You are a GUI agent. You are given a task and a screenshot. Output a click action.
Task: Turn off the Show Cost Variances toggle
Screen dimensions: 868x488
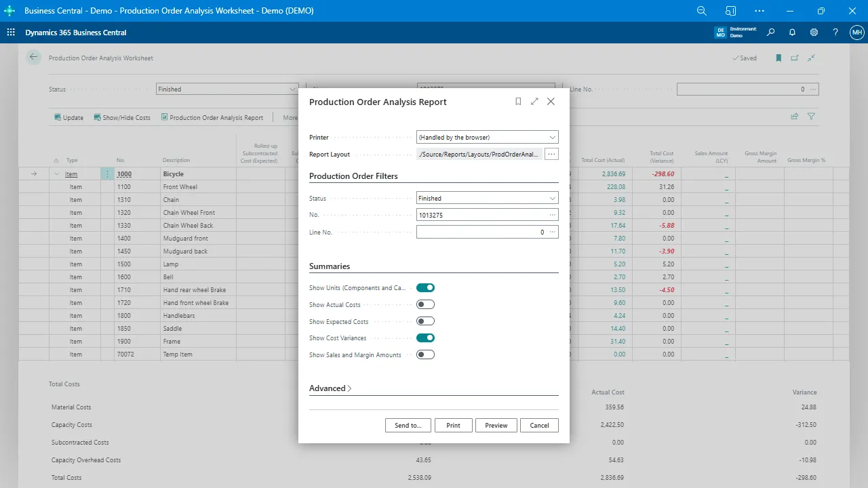[x=425, y=338]
